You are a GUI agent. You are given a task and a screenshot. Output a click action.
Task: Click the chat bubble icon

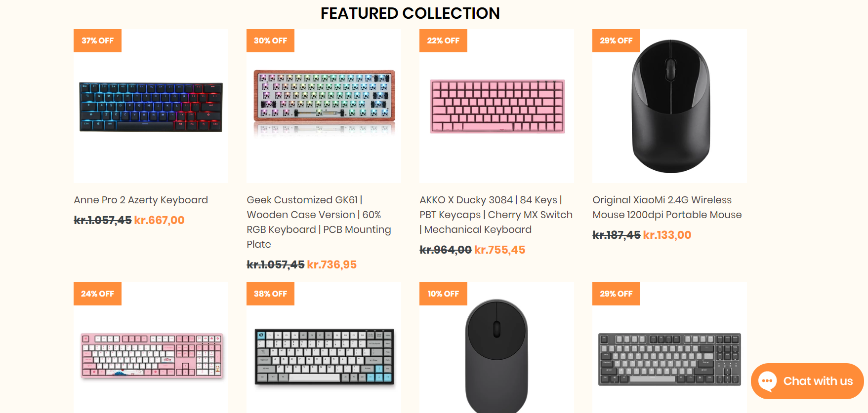767,381
